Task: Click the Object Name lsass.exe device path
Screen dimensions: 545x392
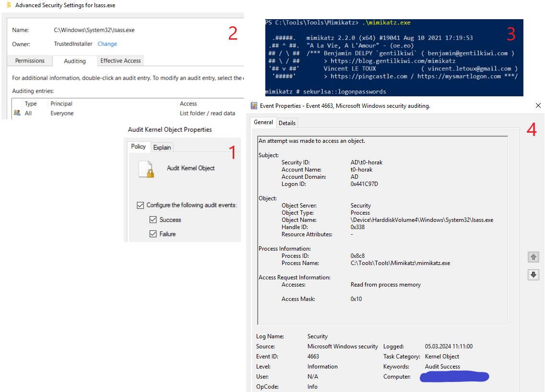Action: [422, 220]
